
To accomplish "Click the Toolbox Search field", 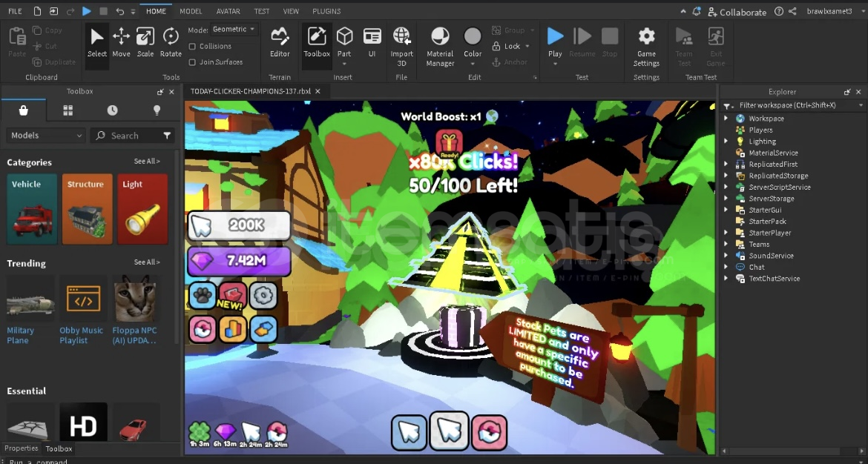I will [132, 136].
